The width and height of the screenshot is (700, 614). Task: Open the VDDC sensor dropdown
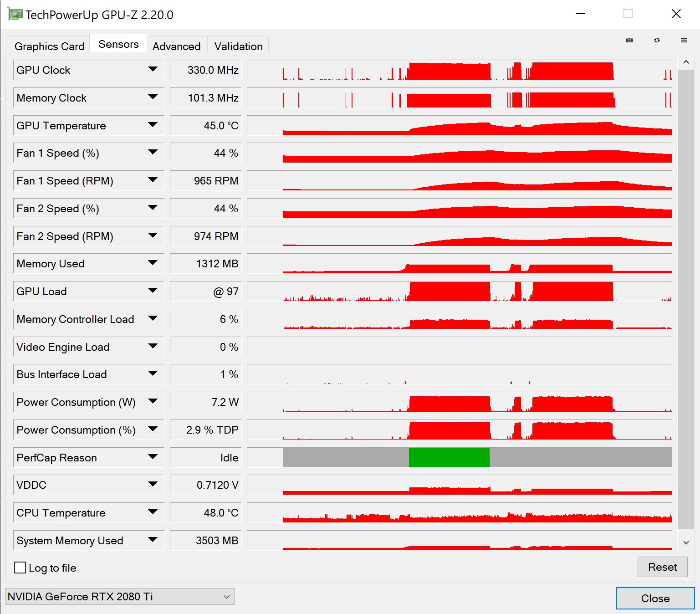pyautogui.click(x=153, y=485)
